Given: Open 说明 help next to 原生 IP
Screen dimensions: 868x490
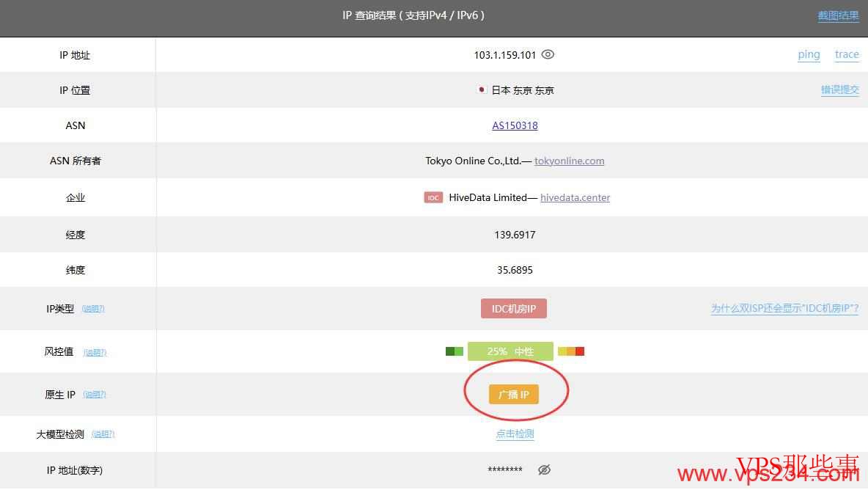Looking at the screenshot, I should point(94,395).
